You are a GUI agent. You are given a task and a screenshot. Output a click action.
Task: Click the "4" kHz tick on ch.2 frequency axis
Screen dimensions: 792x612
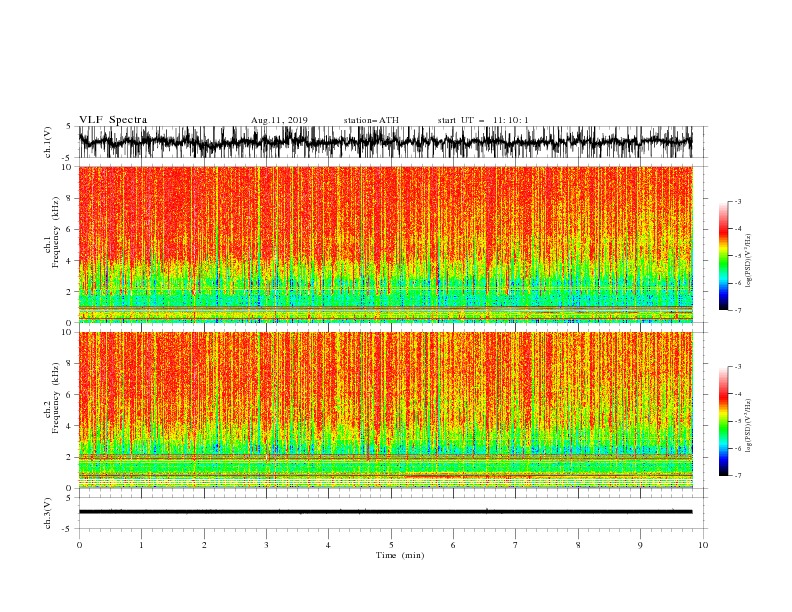pos(69,426)
